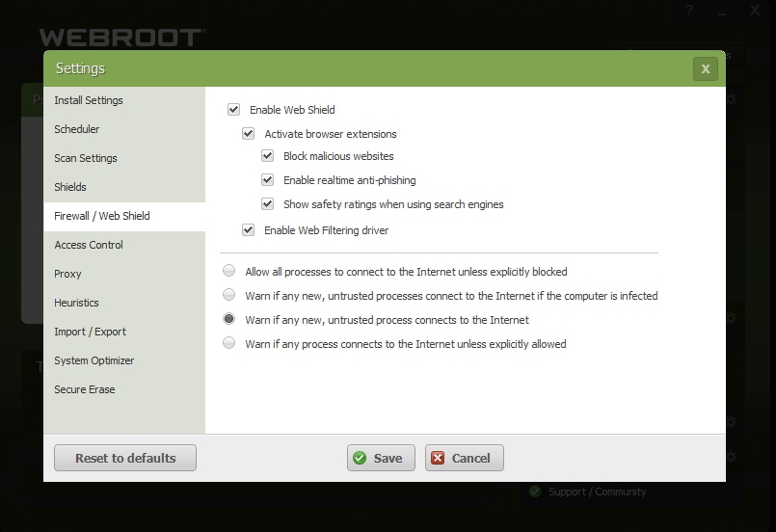This screenshot has width=776, height=532.
Task: Toggle the Enable Web Shield checkbox
Action: pyautogui.click(x=233, y=109)
